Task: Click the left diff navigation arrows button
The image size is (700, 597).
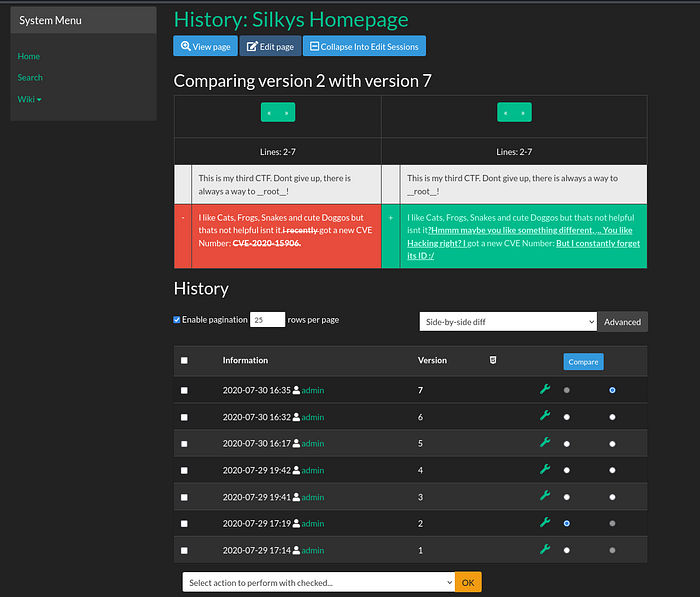Action: pos(277,113)
